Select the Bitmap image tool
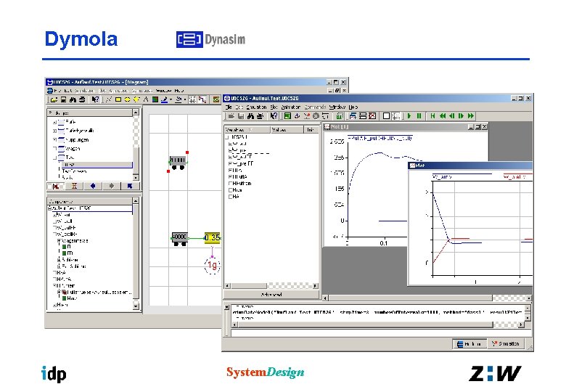Image resolution: width=566 pixels, height=392 pixels. click(155, 99)
